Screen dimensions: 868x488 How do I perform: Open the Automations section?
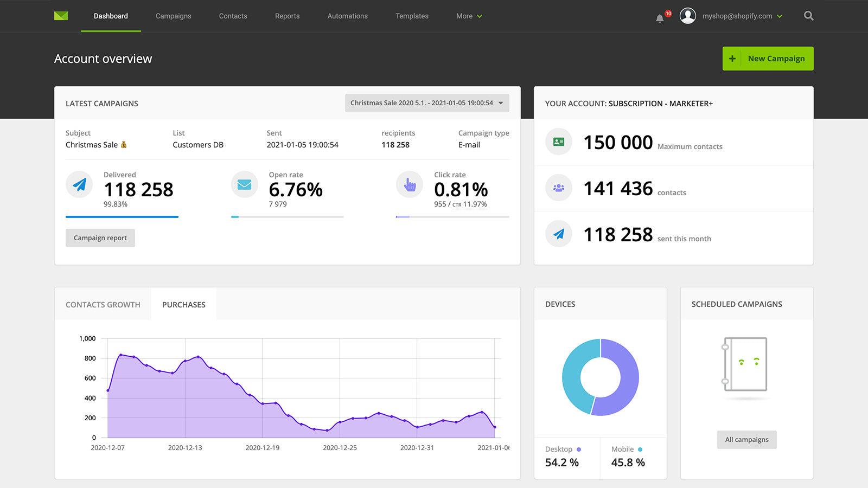(347, 16)
